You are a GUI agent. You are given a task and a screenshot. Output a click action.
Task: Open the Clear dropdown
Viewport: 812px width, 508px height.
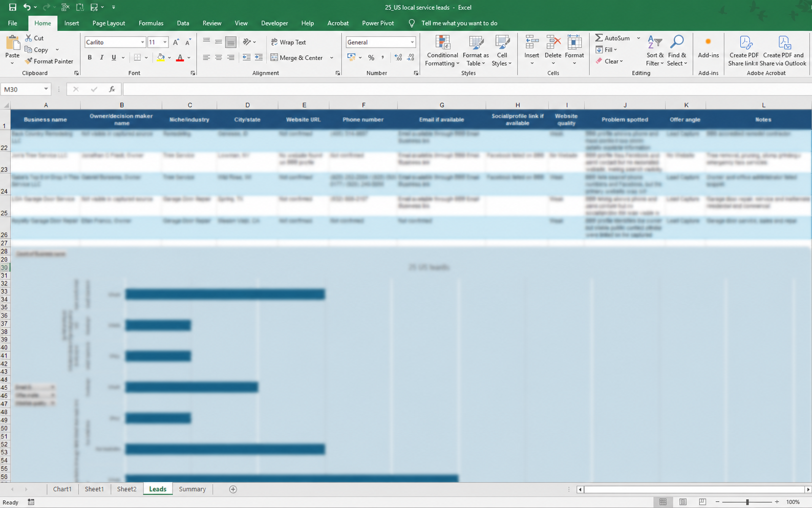609,61
